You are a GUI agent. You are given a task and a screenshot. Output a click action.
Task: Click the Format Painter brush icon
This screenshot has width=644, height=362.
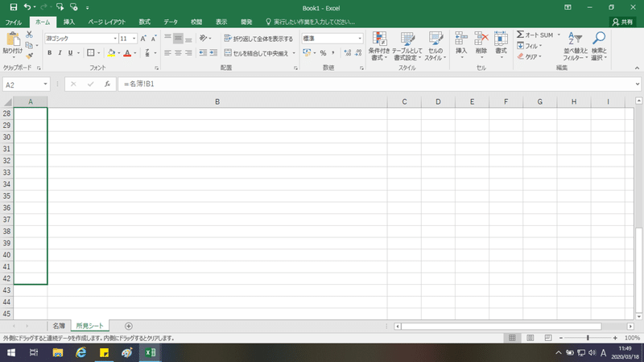pyautogui.click(x=29, y=56)
